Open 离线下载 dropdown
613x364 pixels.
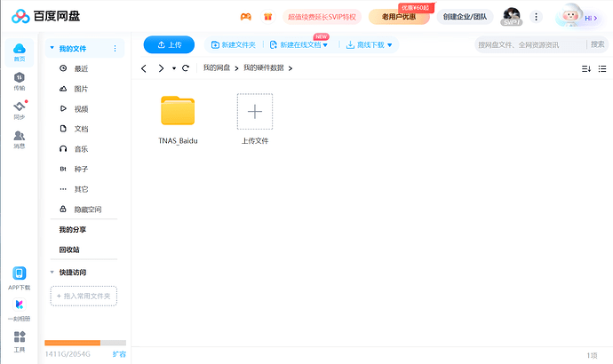pos(369,45)
